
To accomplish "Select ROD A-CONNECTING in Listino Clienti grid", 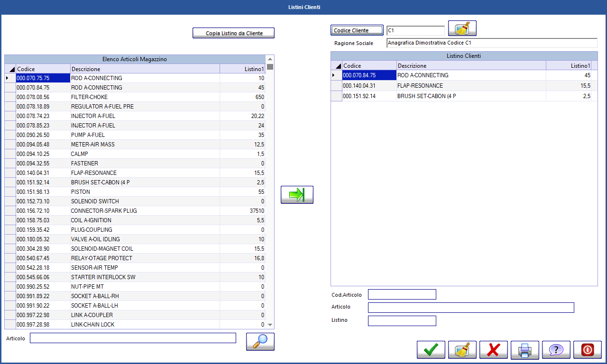I will tap(461, 75).
